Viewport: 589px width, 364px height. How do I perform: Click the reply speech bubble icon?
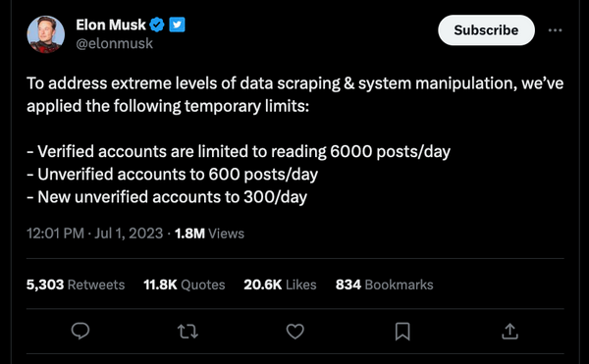pos(80,331)
